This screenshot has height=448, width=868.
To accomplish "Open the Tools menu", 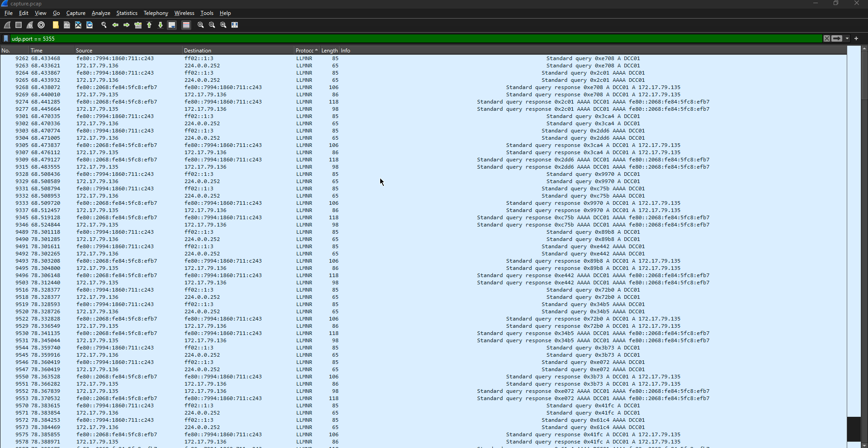I will 207,13.
